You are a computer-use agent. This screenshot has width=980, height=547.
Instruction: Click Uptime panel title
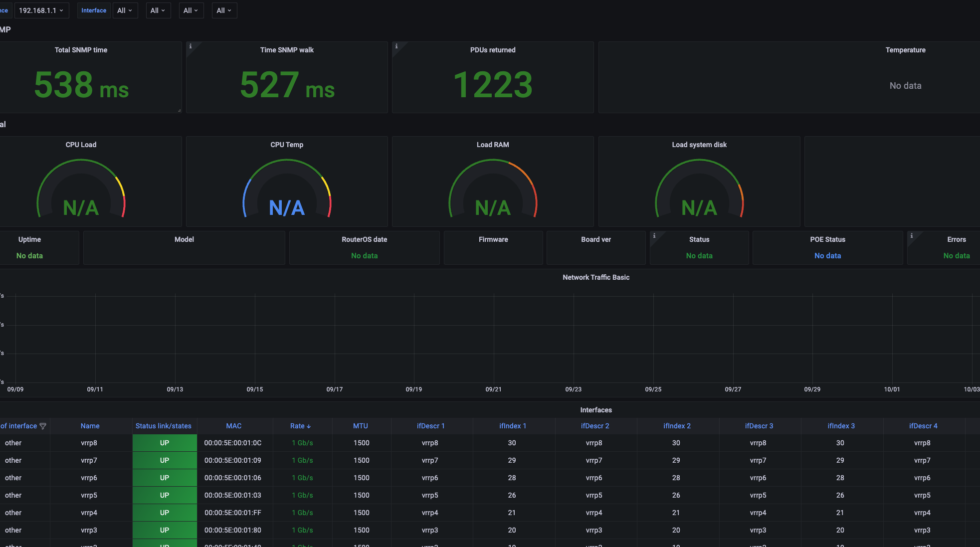tap(29, 239)
